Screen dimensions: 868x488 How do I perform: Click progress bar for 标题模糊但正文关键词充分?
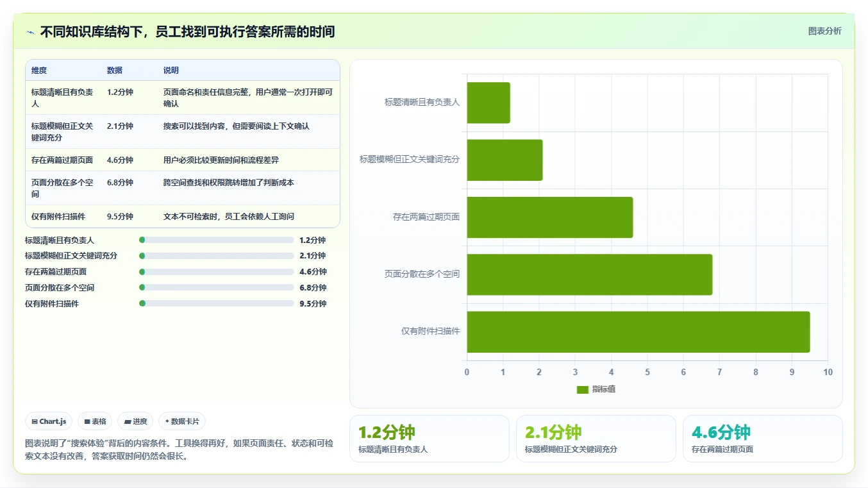tap(217, 256)
